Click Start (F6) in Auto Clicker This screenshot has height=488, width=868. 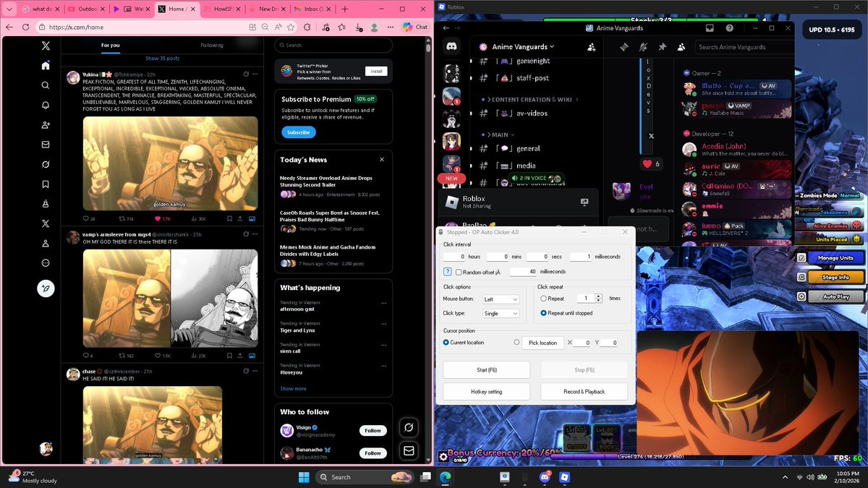(x=486, y=370)
